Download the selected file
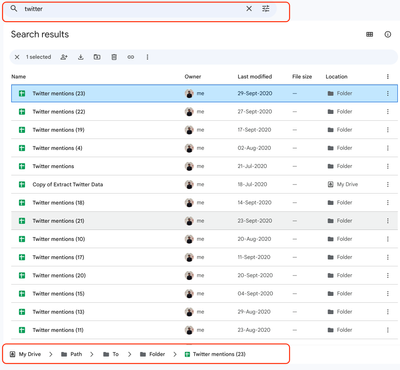 81,57
